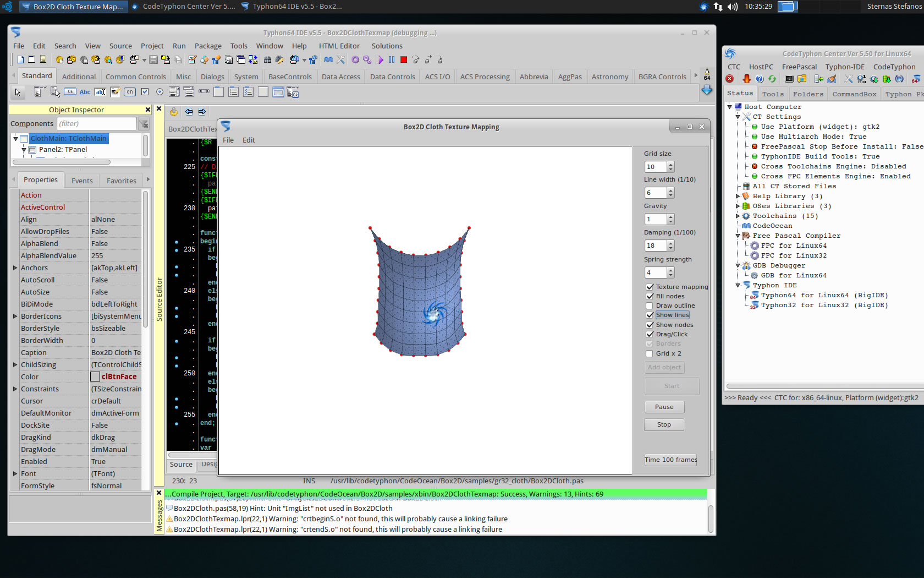Viewport: 924px width, 578px height.
Task: Switch to CodeTyphon Center taskbar entry
Action: 183,7
